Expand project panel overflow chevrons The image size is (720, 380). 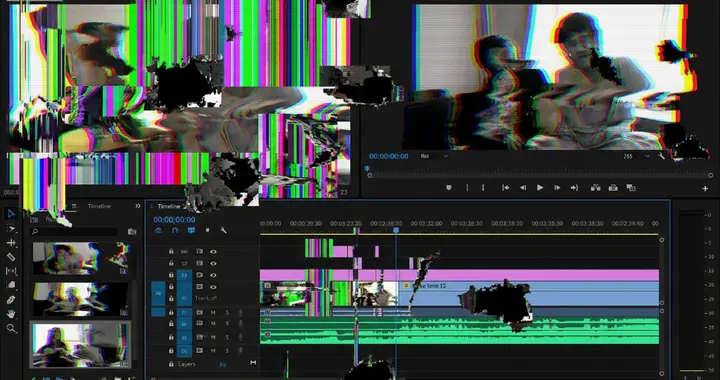point(138,206)
